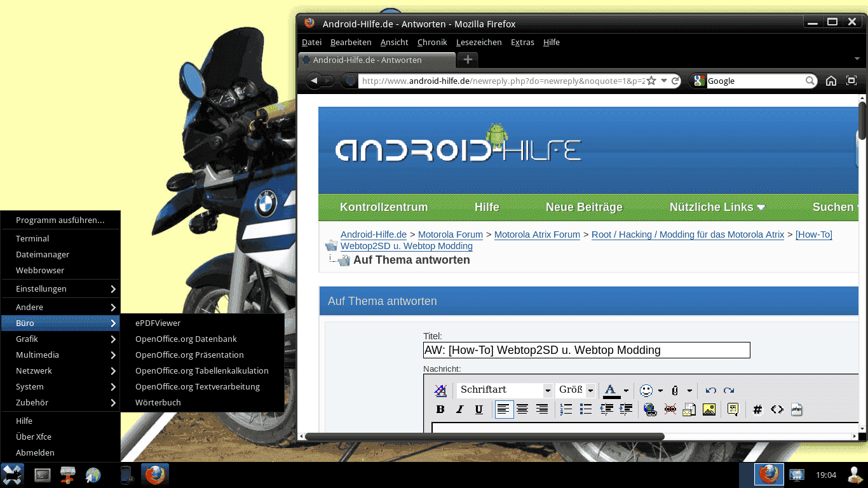Decrease the text indent

pos(607,410)
